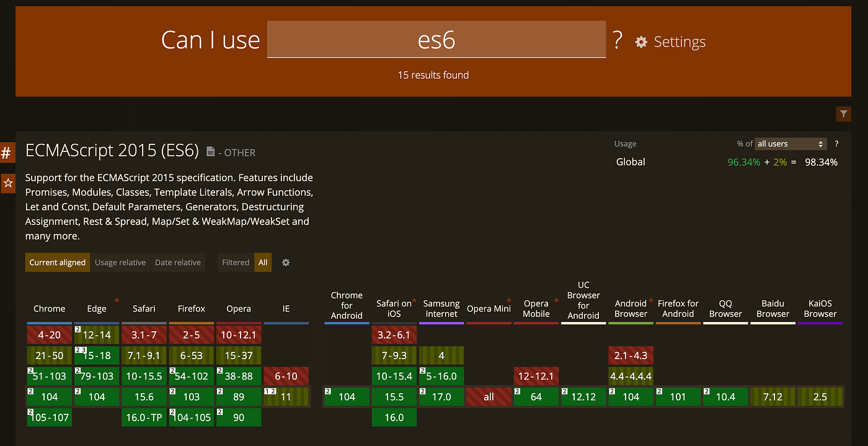Click the question mark beside all users
The image size is (868, 446).
[836, 143]
